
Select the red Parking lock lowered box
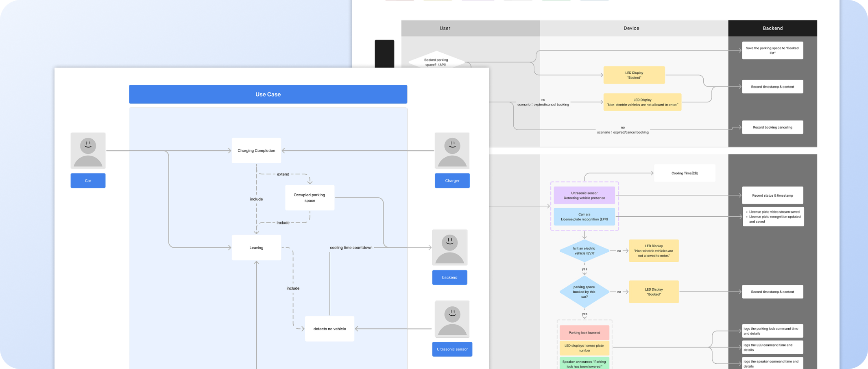click(x=584, y=332)
